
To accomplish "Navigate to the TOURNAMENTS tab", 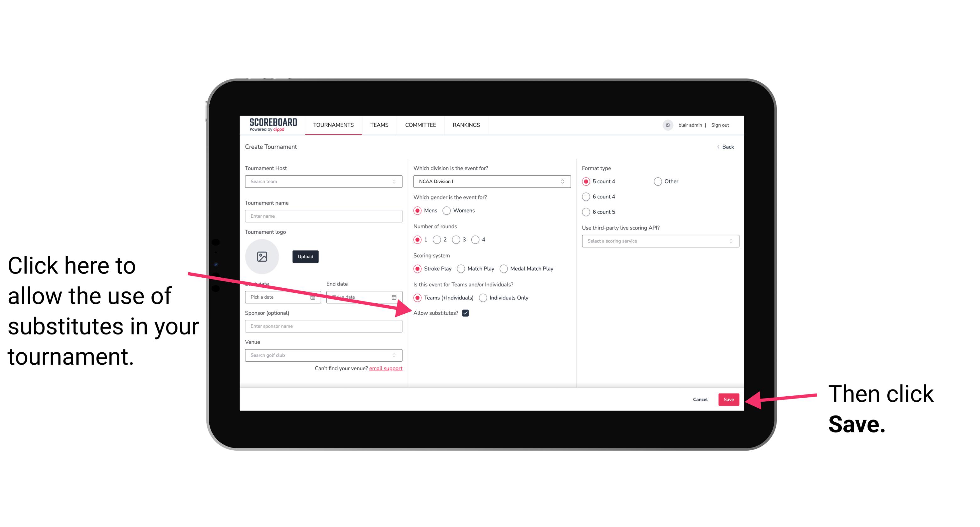I will point(332,125).
